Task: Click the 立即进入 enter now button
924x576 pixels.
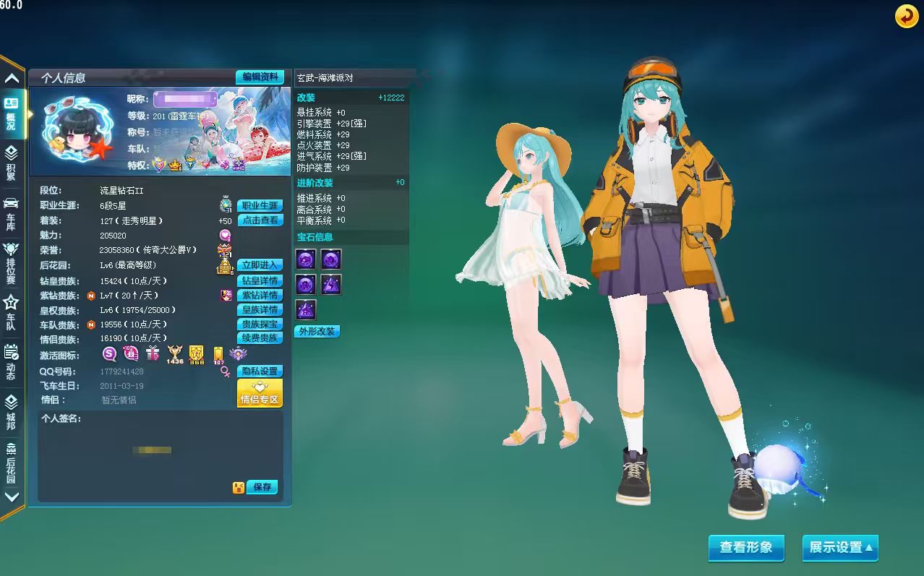Action: click(260, 265)
